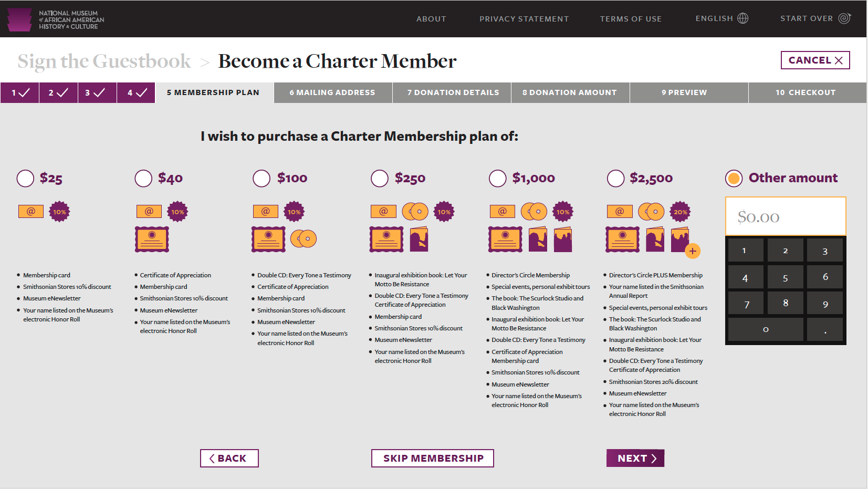This screenshot has width=868, height=489.
Task: Click the 10% discount badge under $40
Action: pos(177,212)
